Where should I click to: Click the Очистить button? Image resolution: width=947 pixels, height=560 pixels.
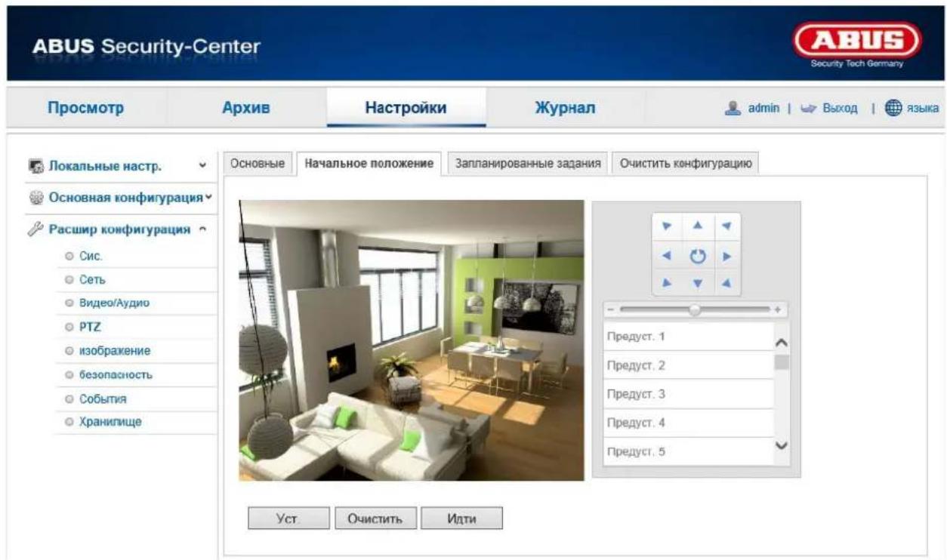click(375, 518)
